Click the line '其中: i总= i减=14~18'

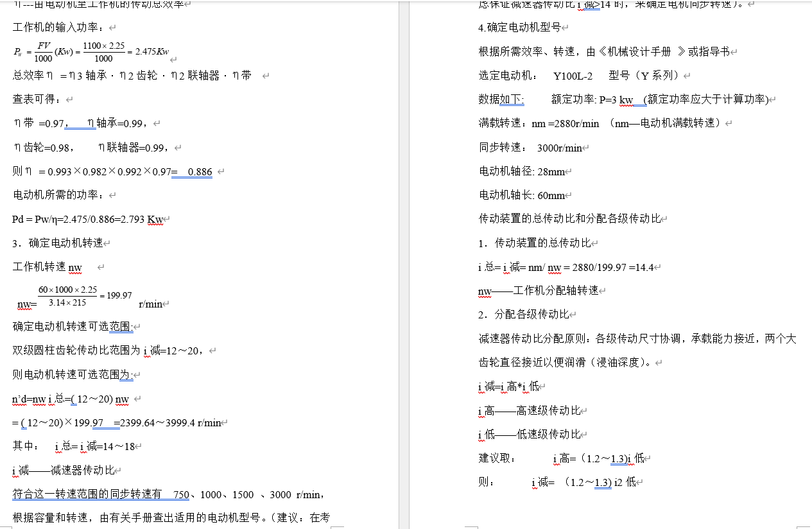74,446
